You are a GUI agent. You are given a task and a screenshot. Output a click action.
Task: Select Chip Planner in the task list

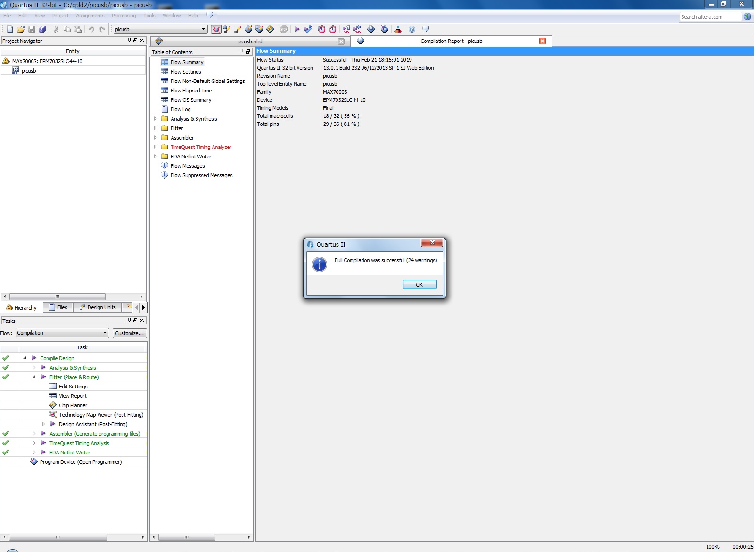click(73, 405)
